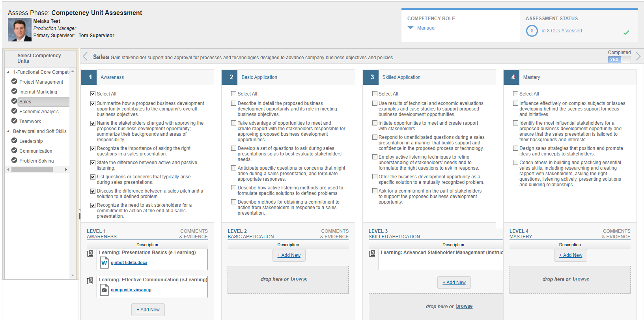Select Communication competency unit

click(x=36, y=151)
